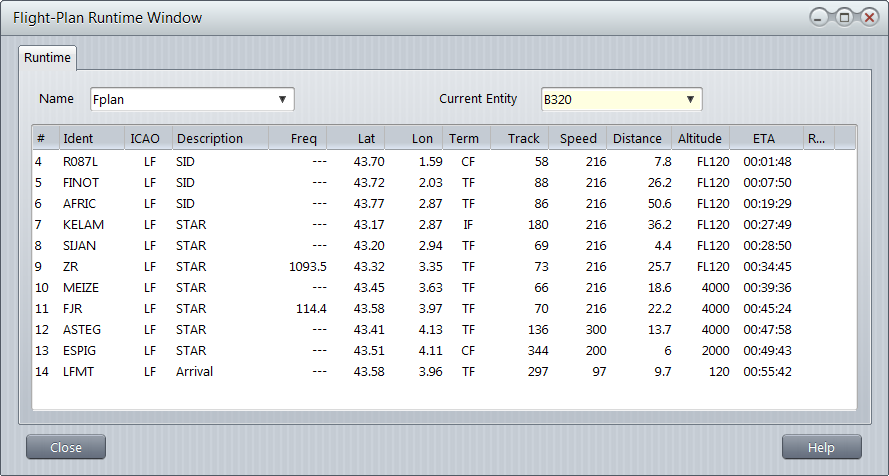Image resolution: width=889 pixels, height=476 pixels.
Task: Click the Description column header
Action: 220,138
